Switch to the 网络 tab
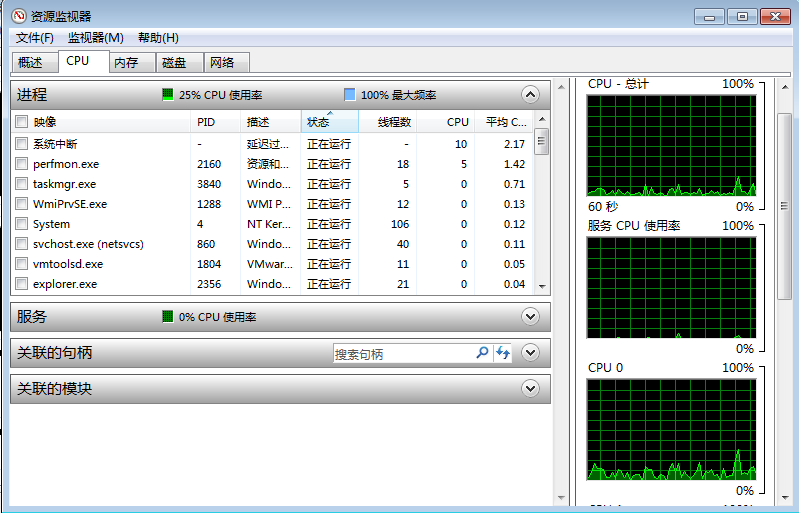The width and height of the screenshot is (799, 513). click(227, 63)
